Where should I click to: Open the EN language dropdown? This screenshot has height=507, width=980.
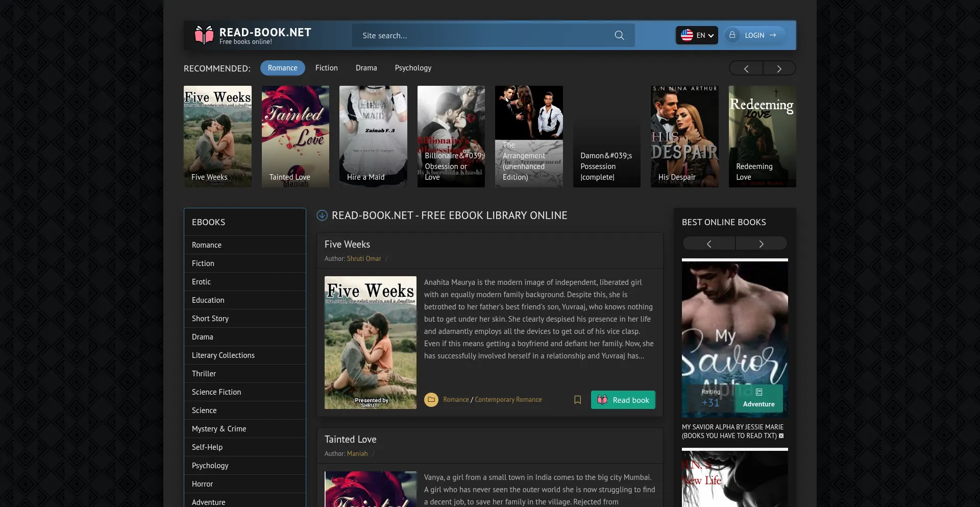[697, 35]
